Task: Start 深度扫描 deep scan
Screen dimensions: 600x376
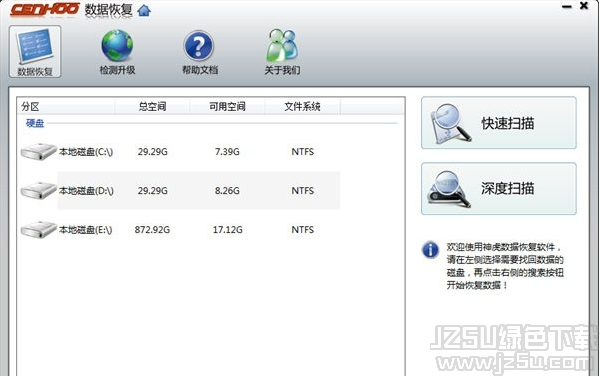Action: click(x=499, y=189)
